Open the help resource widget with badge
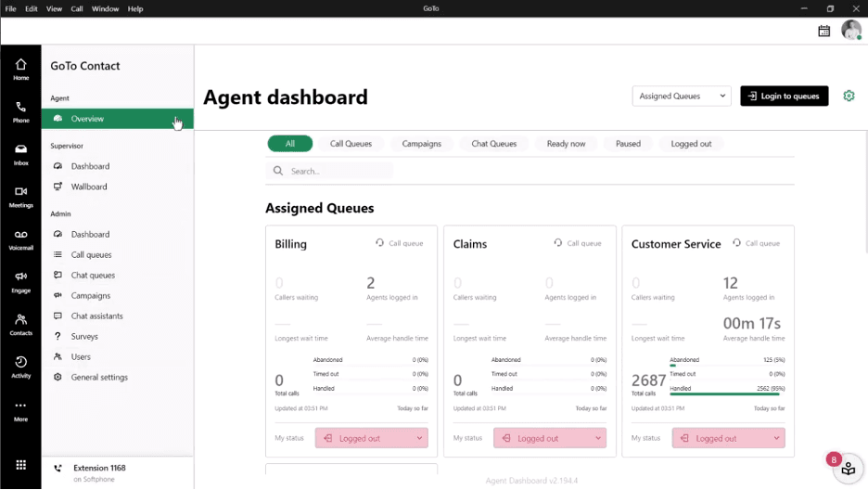 point(848,469)
